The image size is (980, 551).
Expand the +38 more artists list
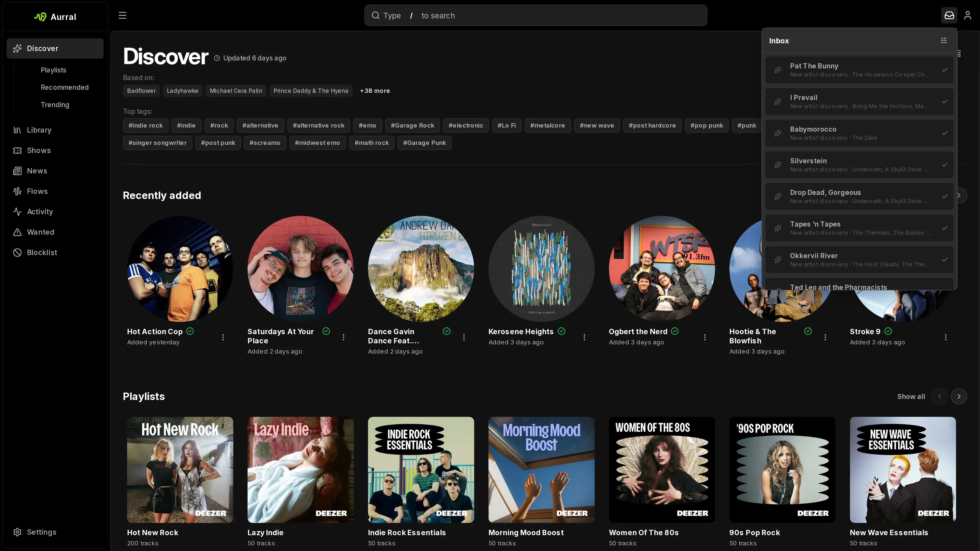(x=375, y=91)
